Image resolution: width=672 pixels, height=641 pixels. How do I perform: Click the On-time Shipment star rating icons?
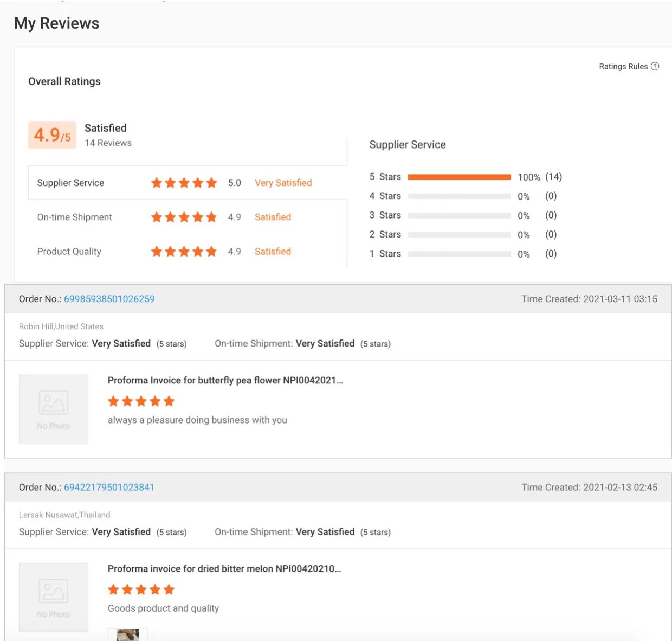coord(184,217)
